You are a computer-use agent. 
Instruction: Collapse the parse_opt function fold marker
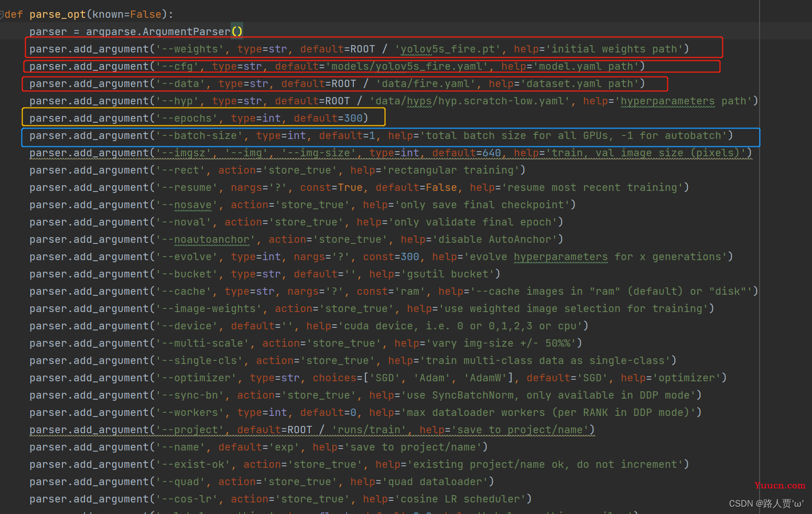click(x=2, y=15)
